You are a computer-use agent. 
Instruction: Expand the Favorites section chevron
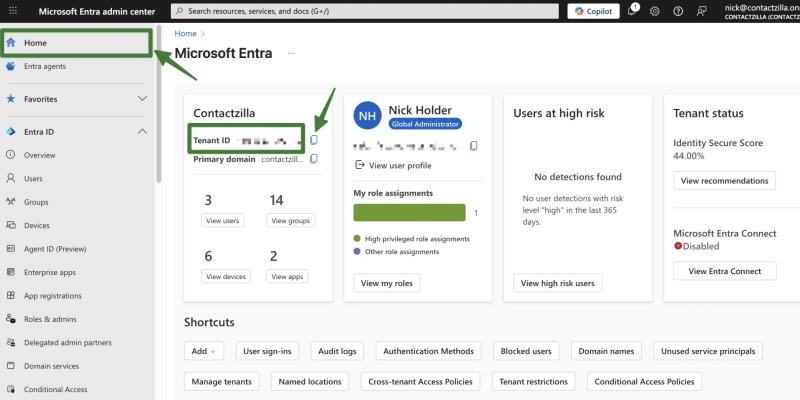[142, 99]
